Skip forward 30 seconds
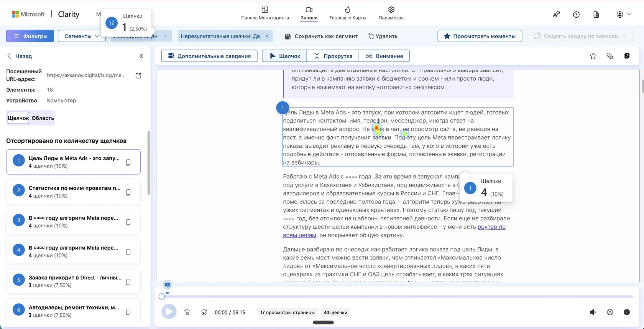The height and width of the screenshot is (329, 644). pos(204,312)
